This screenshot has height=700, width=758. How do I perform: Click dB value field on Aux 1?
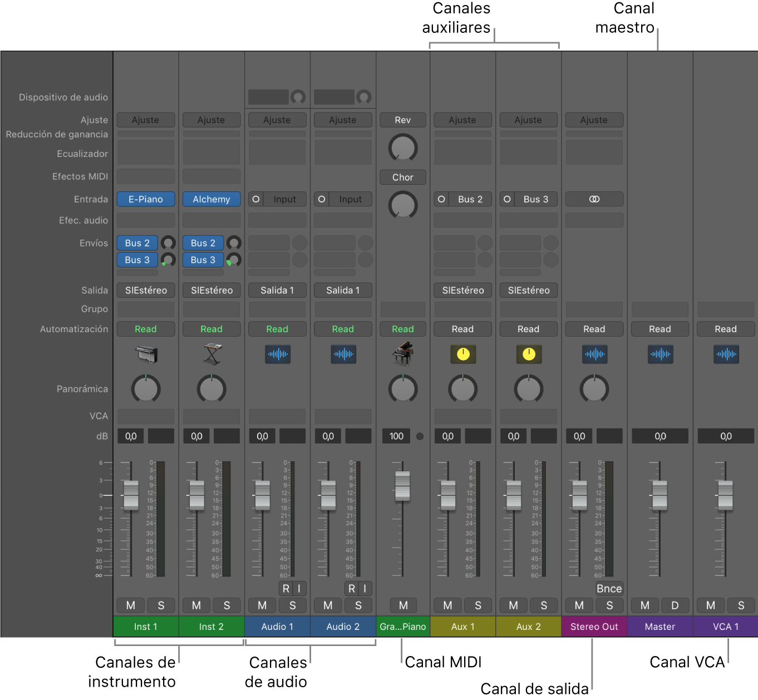pos(448,436)
